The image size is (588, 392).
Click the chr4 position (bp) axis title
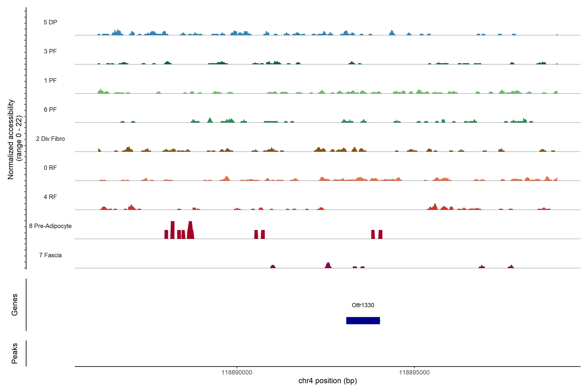(327, 381)
